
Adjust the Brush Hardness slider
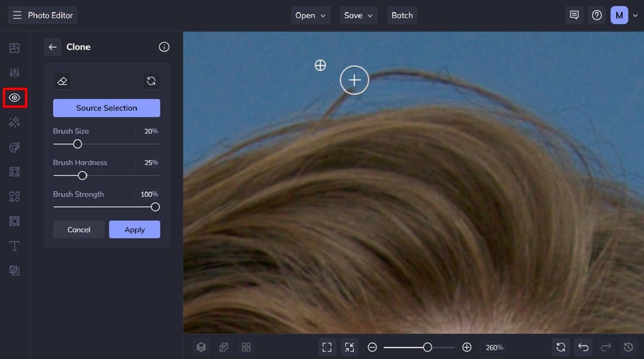point(82,176)
